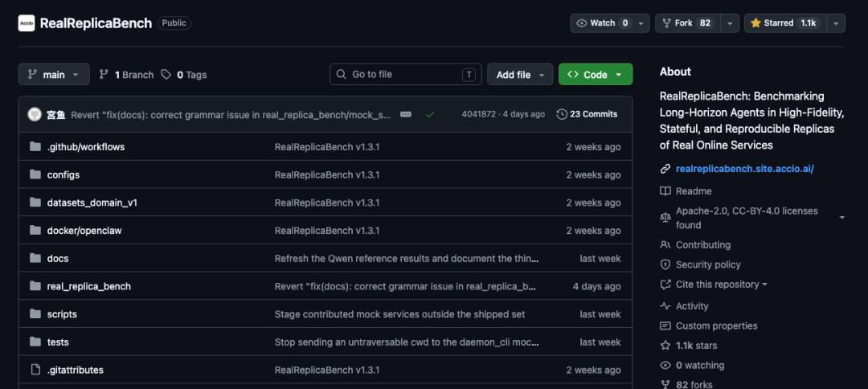
Task: Open the Apache-2.0, CC-BY-4.0 licenses link
Action: pos(747,218)
